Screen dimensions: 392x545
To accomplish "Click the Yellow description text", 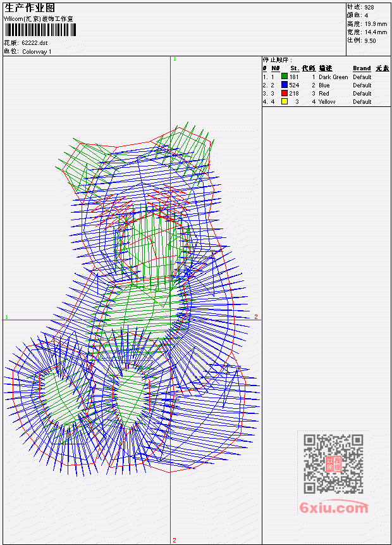I will pos(327,102).
